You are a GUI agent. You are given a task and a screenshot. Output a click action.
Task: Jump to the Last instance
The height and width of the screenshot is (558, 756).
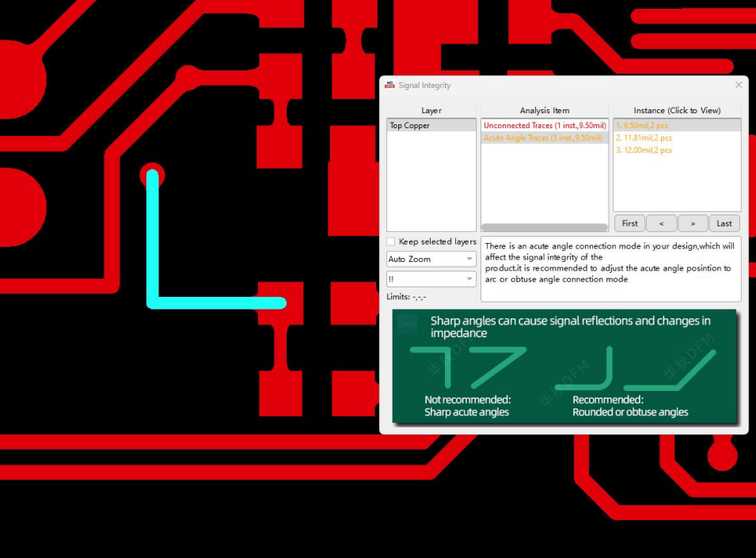pos(724,223)
